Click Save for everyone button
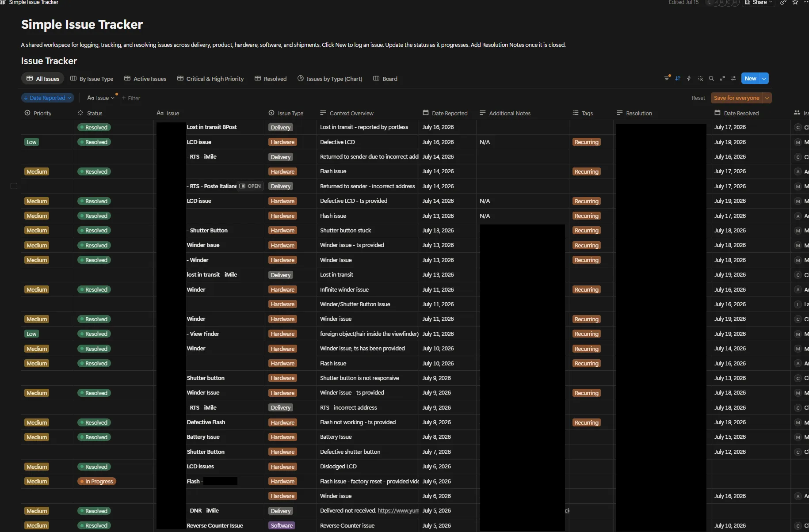Image resolution: width=809 pixels, height=532 pixels. click(x=736, y=98)
